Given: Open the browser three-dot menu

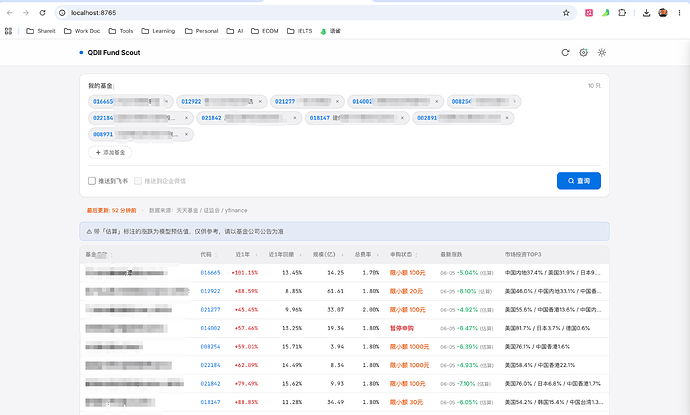Looking at the screenshot, I should 679,13.
